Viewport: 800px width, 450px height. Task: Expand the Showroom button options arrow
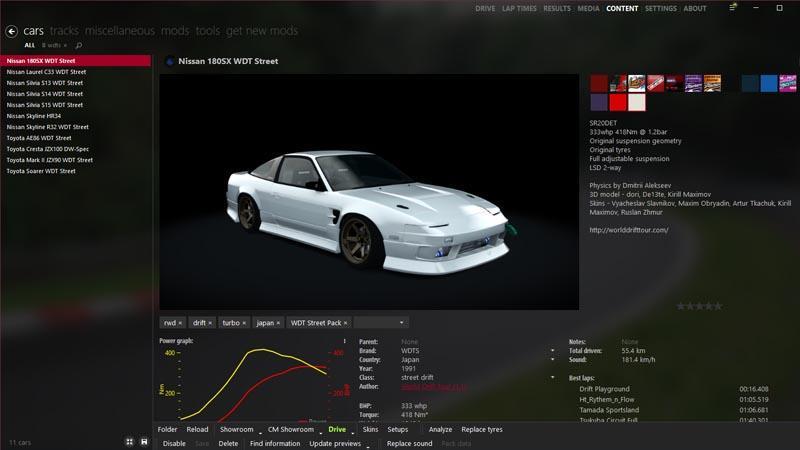tap(260, 432)
